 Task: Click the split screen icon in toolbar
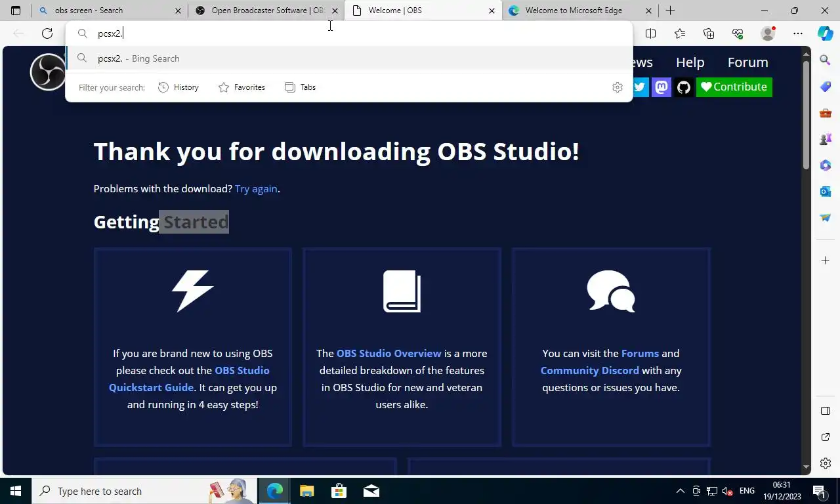tap(650, 33)
